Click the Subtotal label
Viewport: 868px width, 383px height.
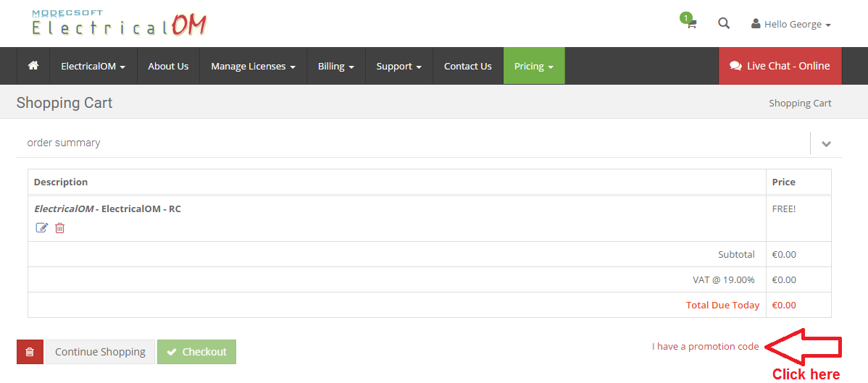(x=736, y=255)
